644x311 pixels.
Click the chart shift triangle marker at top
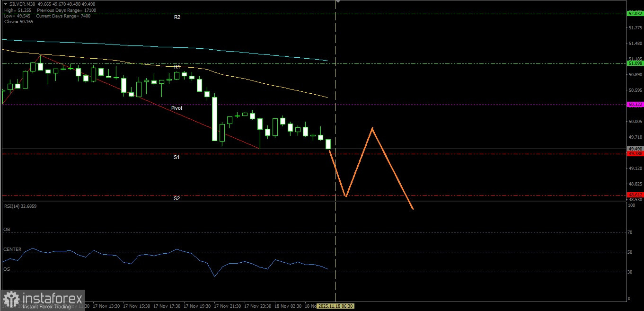[x=338, y=2]
